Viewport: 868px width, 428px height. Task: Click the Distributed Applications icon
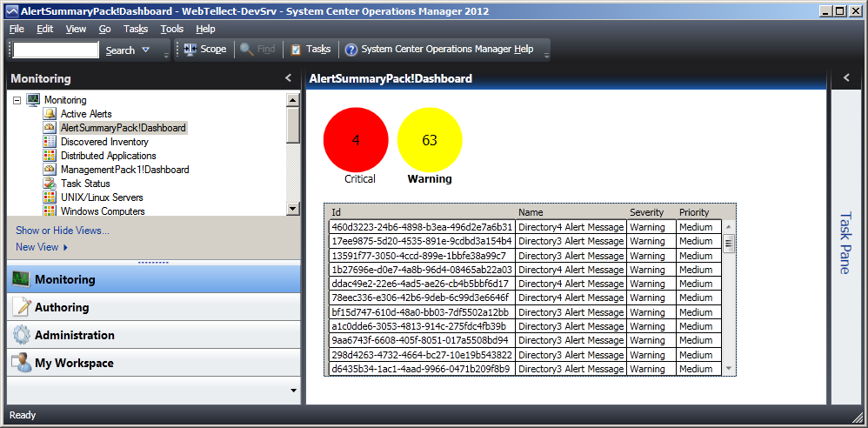pos(50,156)
